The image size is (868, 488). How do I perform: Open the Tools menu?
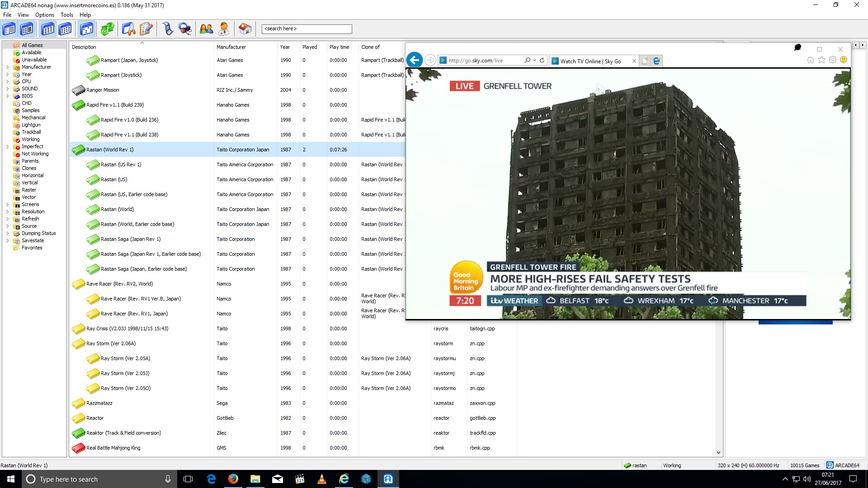67,14
